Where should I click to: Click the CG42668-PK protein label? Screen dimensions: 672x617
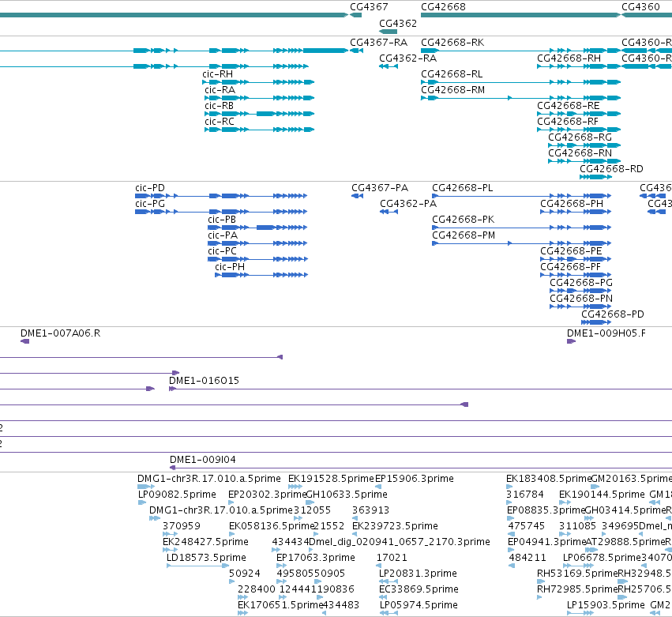(x=464, y=220)
